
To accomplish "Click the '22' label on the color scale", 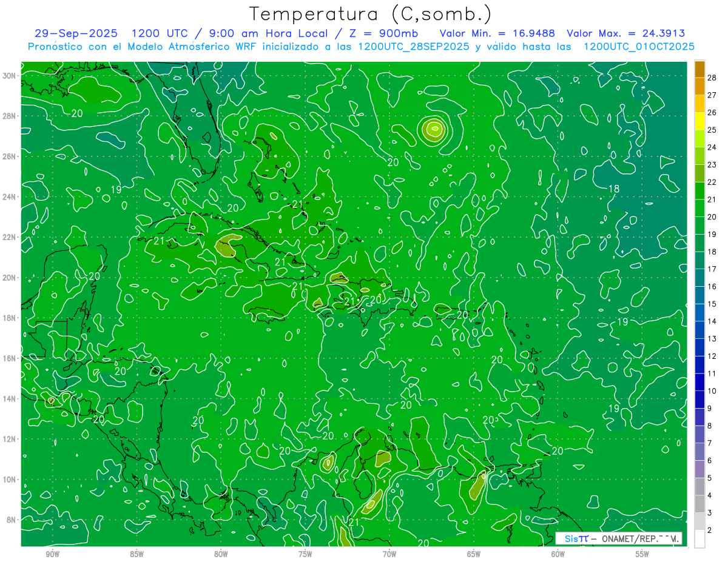I will pyautogui.click(x=712, y=182).
